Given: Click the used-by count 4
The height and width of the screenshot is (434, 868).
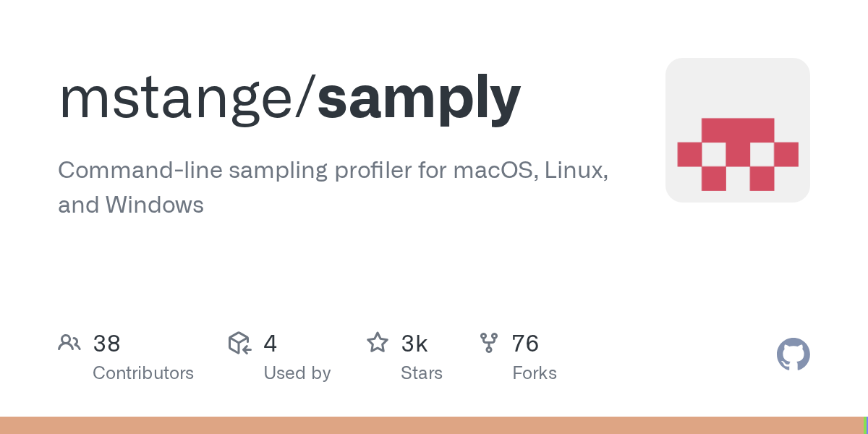Looking at the screenshot, I should tap(270, 344).
